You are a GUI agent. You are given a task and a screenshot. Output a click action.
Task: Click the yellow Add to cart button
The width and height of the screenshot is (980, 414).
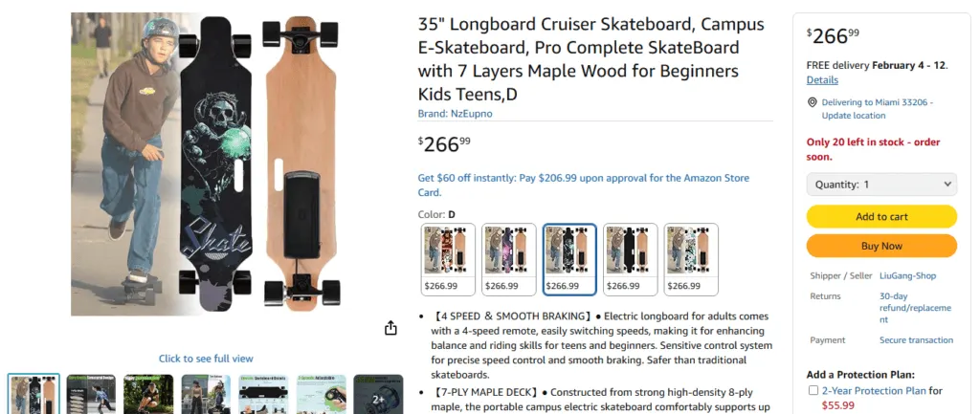coord(881,216)
